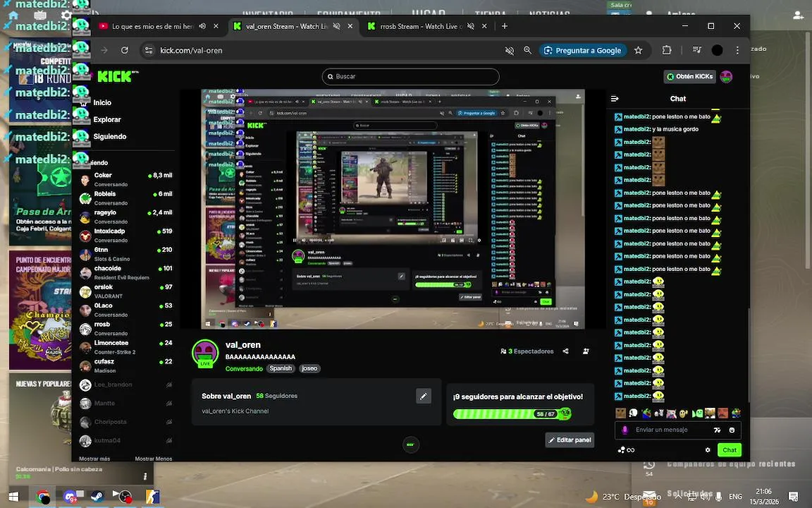
Task: Click the 'Editar panel' button
Action: coord(570,440)
